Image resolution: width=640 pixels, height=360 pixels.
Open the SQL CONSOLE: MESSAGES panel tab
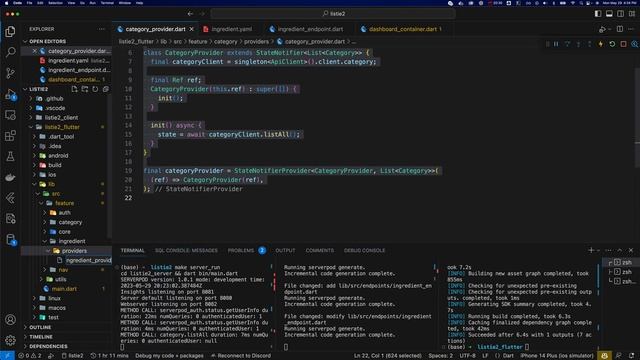pos(186,250)
